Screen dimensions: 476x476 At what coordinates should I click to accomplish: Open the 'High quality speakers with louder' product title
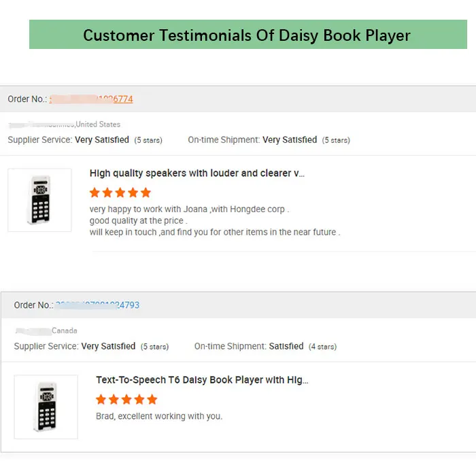[x=197, y=173]
